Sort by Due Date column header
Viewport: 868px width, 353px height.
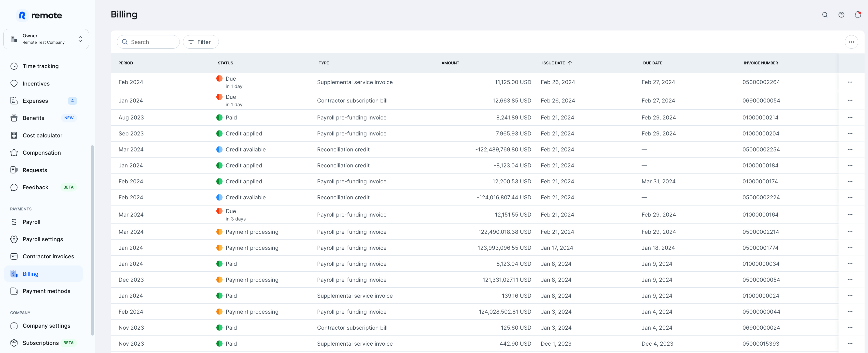[x=652, y=63]
